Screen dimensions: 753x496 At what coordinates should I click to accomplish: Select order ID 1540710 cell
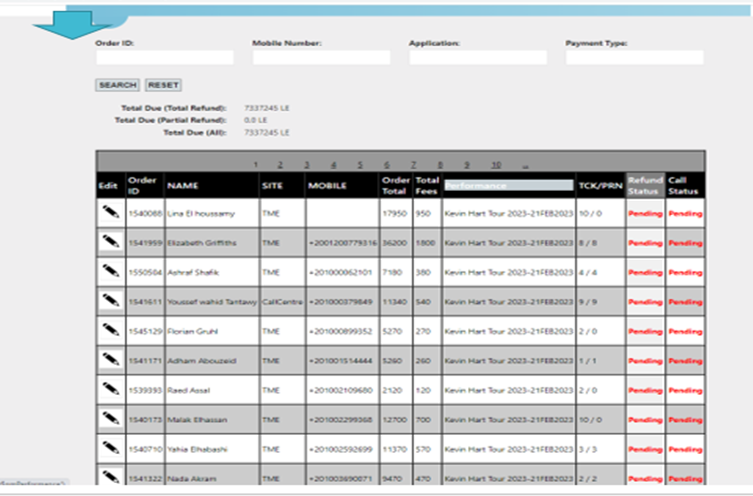coord(145,449)
